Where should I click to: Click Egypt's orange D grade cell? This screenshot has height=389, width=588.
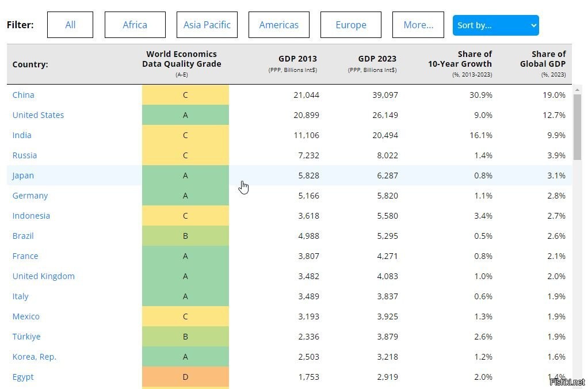click(185, 377)
